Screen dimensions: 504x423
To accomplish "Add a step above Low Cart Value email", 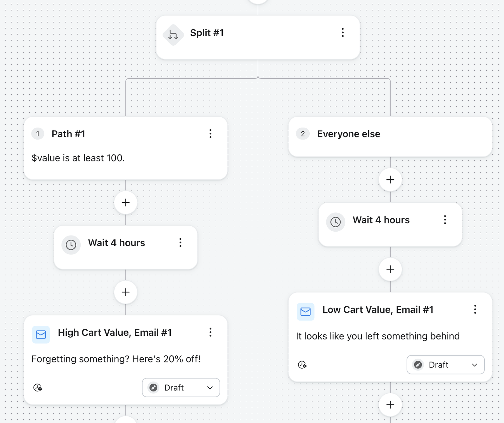I will tap(390, 269).
